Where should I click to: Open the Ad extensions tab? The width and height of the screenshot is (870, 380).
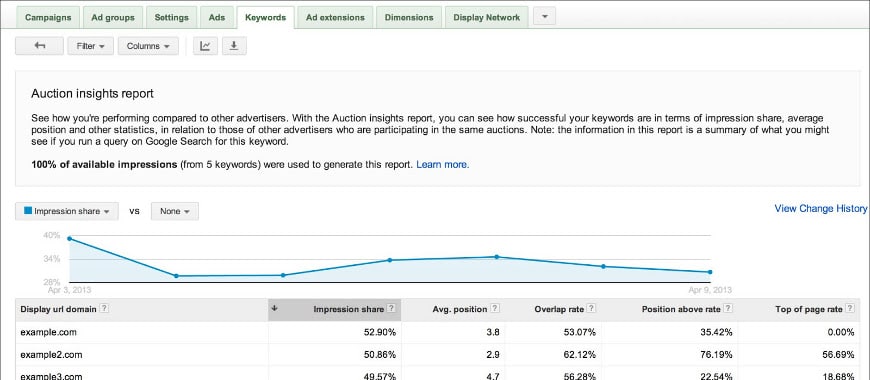tap(335, 17)
